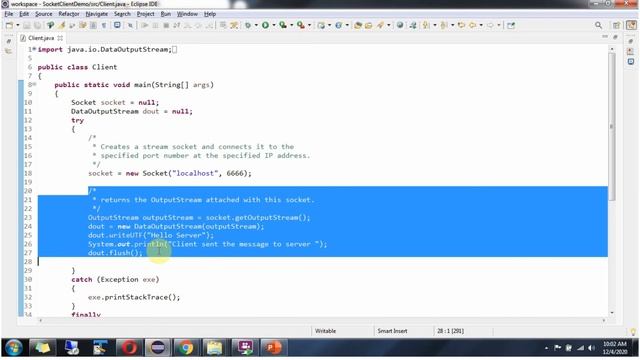Screen dimensions: 640x360
Task: Open the Source menu
Action: pyautogui.click(x=44, y=14)
